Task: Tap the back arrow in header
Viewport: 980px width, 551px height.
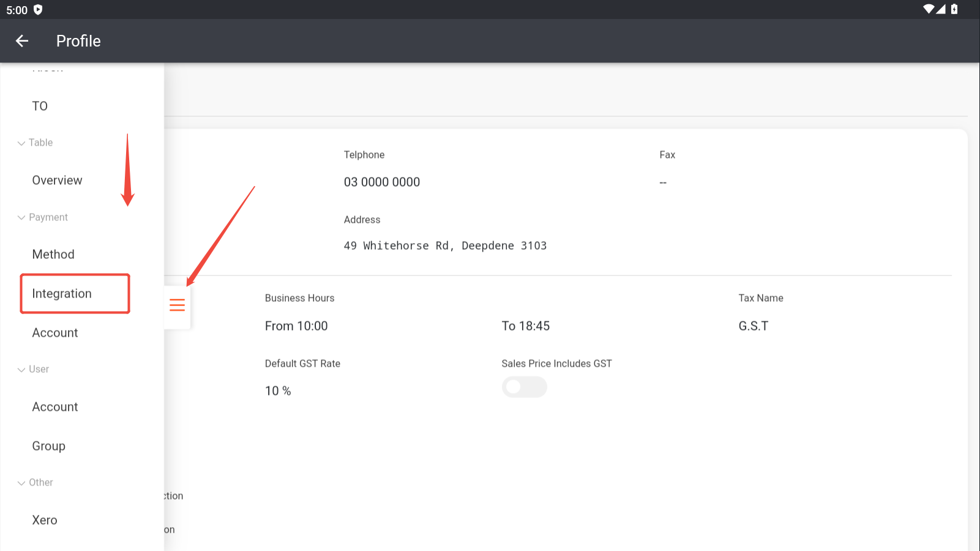Action: point(22,41)
